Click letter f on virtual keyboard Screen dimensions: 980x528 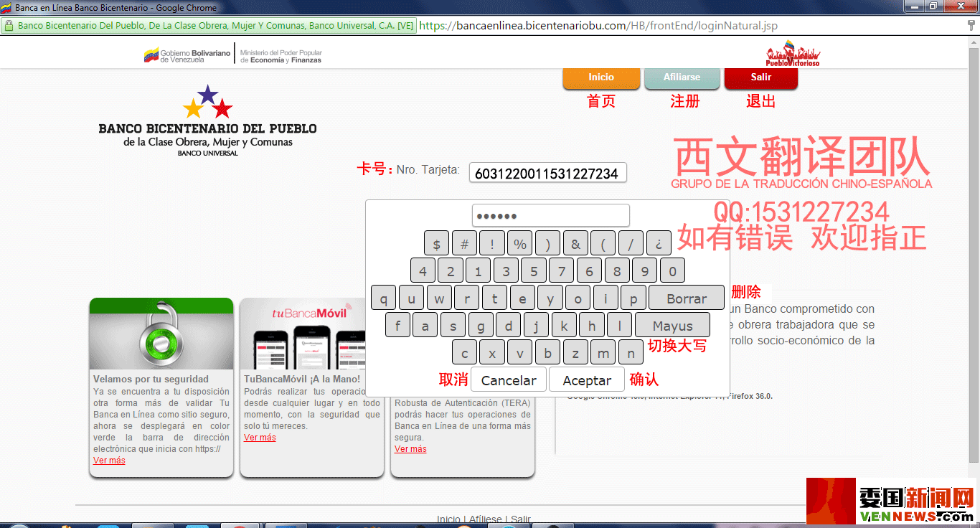coord(397,325)
